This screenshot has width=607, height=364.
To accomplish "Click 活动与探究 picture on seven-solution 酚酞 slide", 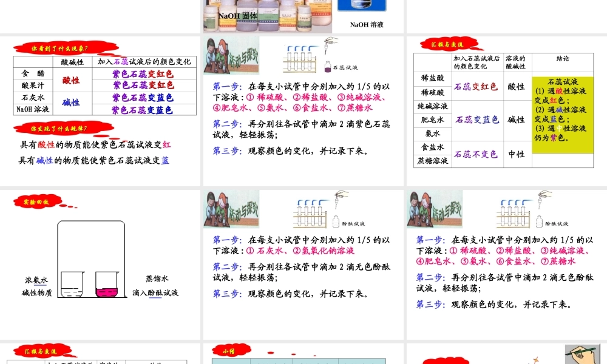I will coord(435,209).
